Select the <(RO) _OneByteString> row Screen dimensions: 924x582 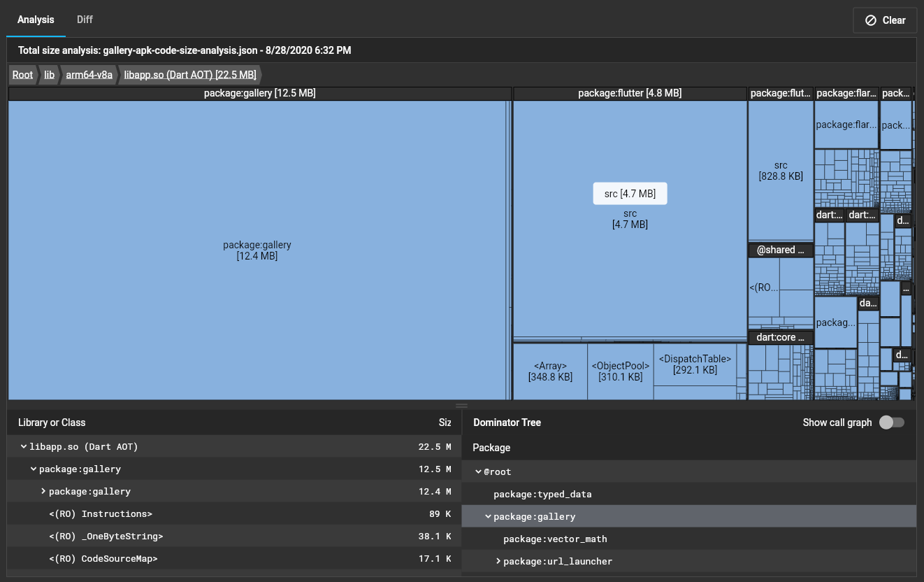point(234,536)
